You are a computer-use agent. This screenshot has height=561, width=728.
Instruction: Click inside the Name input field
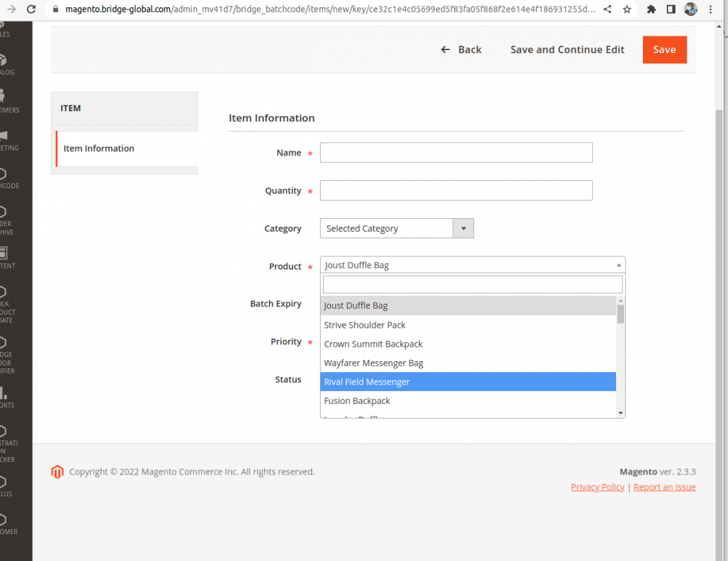click(456, 153)
